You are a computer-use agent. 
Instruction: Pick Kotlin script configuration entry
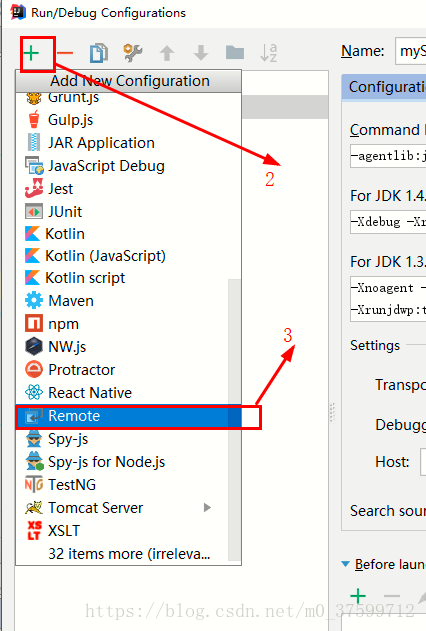coord(128,278)
